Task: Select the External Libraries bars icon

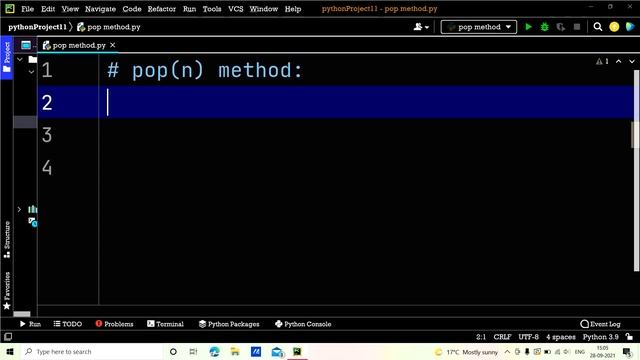Action: [33, 209]
